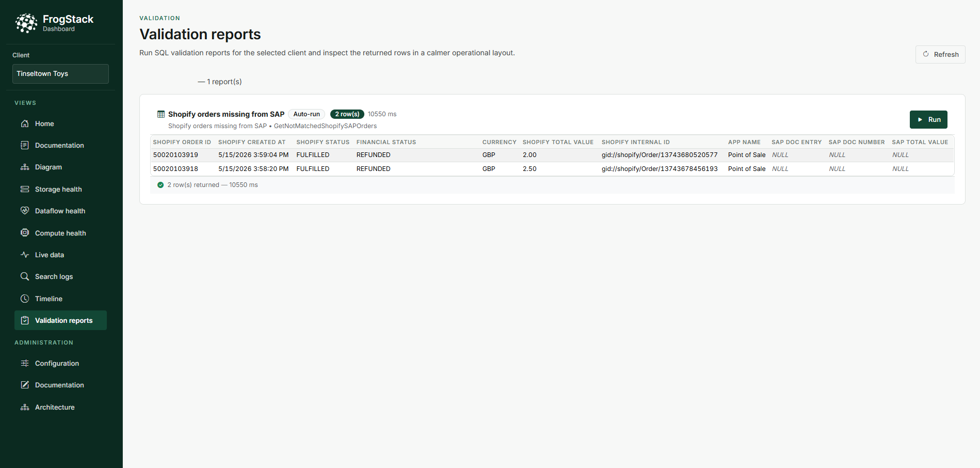Click the Architecture icon
The width and height of the screenshot is (980, 468).
click(25, 407)
